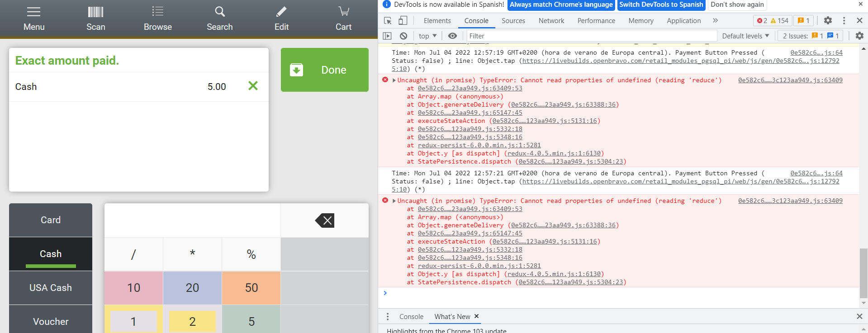Clear the console with the clear icon
This screenshot has height=333, width=868.
pos(403,36)
